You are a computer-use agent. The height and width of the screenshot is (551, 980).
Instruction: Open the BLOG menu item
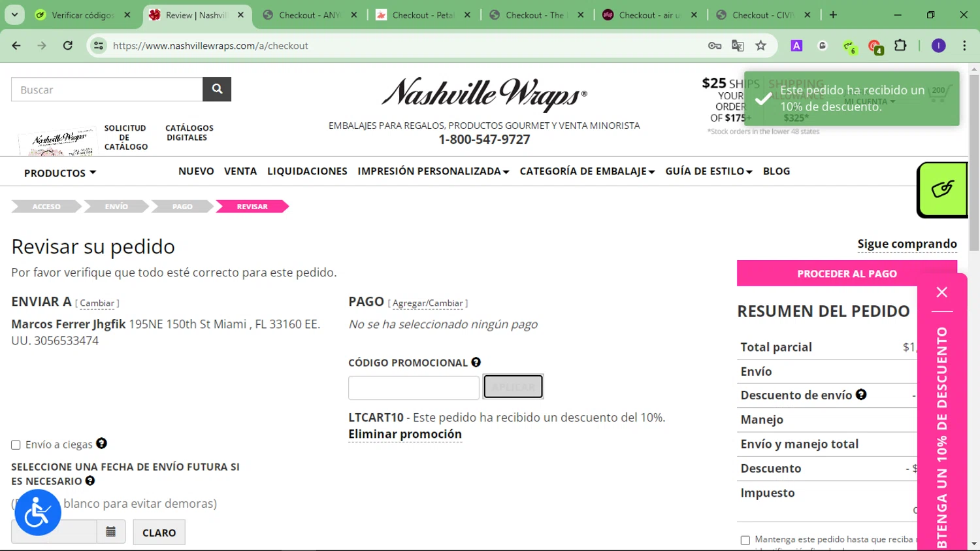(776, 171)
